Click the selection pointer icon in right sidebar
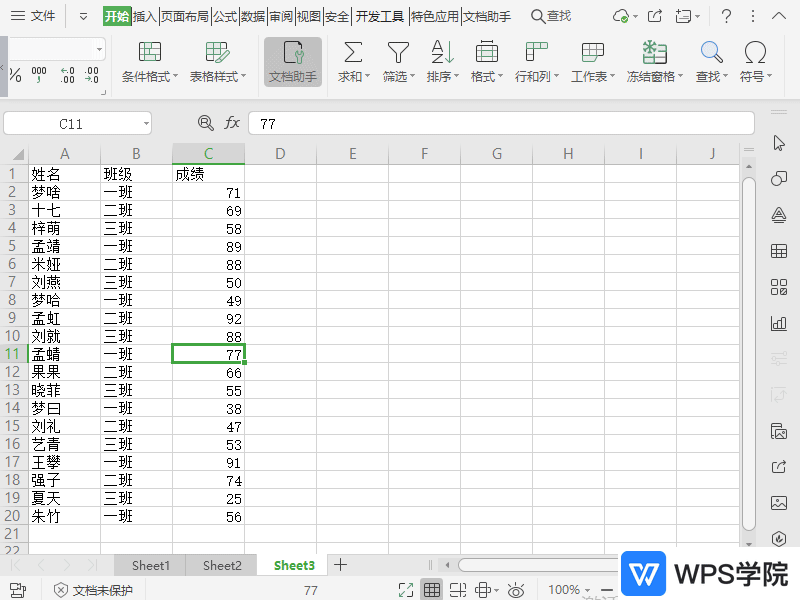Viewport: 800px width, 600px height. pos(779,143)
